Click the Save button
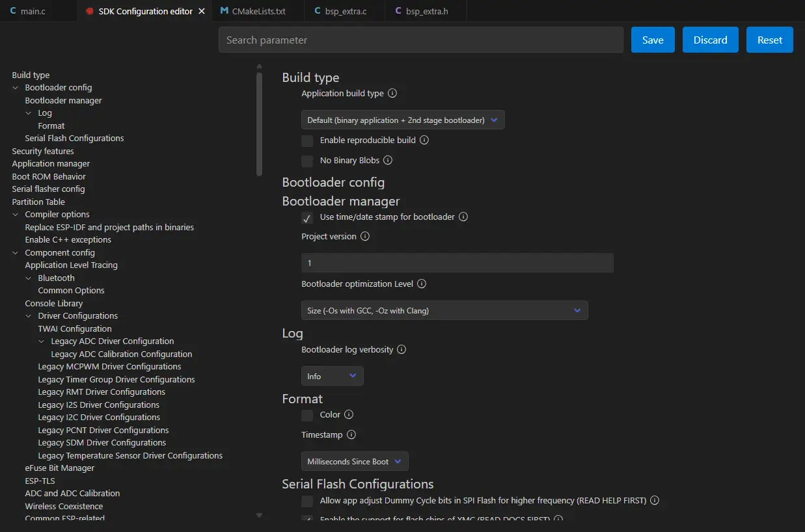805x532 pixels. [x=653, y=40]
